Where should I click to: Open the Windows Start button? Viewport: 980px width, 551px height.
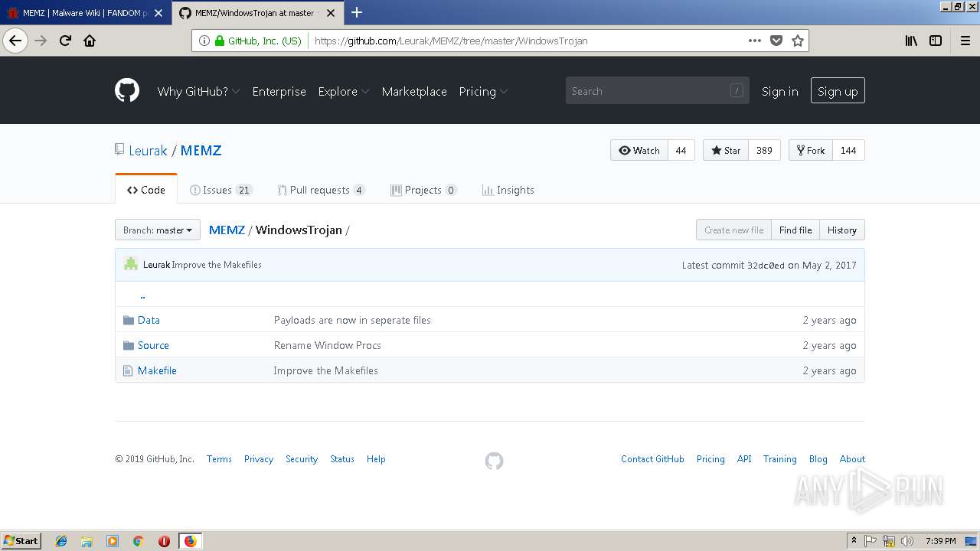21,541
